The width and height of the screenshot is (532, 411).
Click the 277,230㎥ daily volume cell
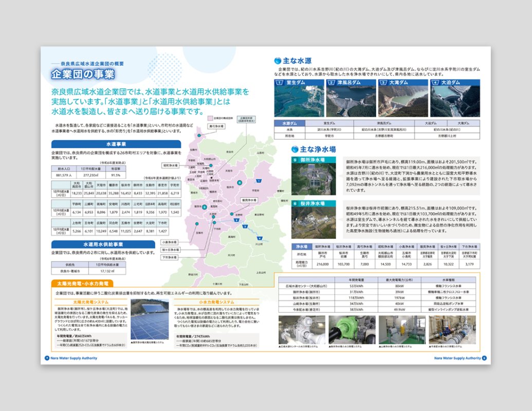coord(90,175)
